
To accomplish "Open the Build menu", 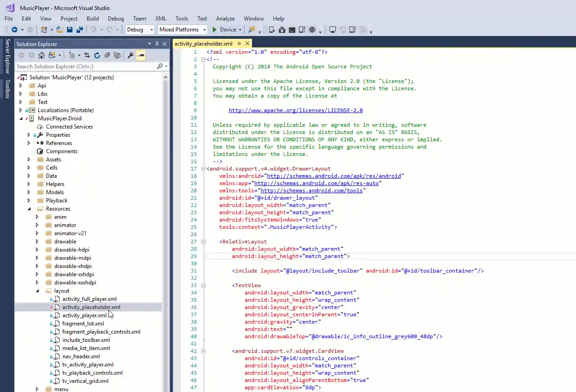I will pos(93,19).
